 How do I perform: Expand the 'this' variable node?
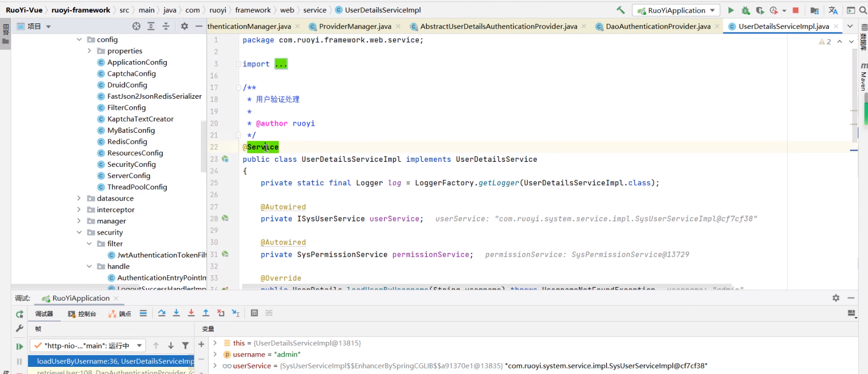(x=215, y=343)
